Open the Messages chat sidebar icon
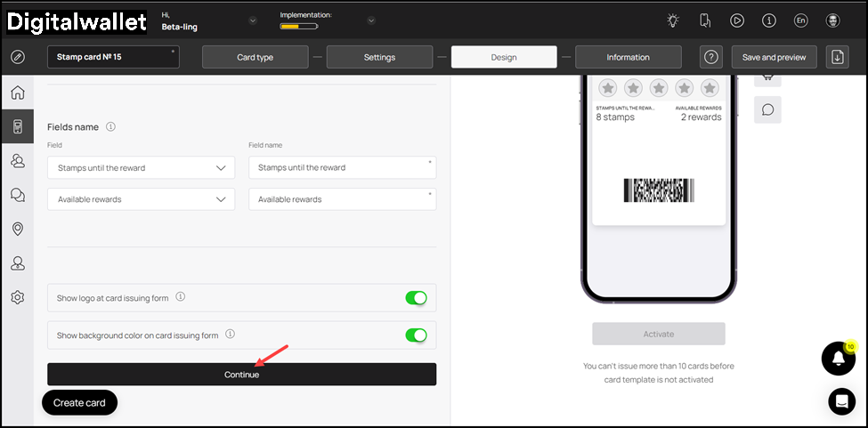The width and height of the screenshot is (868, 428). click(18, 195)
